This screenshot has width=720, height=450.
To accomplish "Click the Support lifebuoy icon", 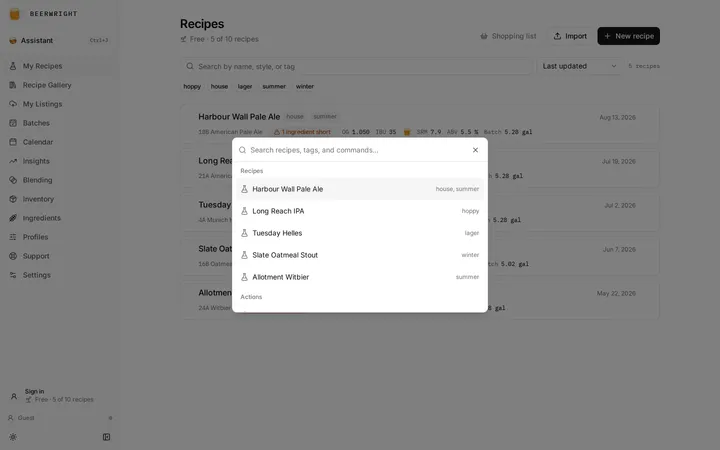I will [13, 256].
